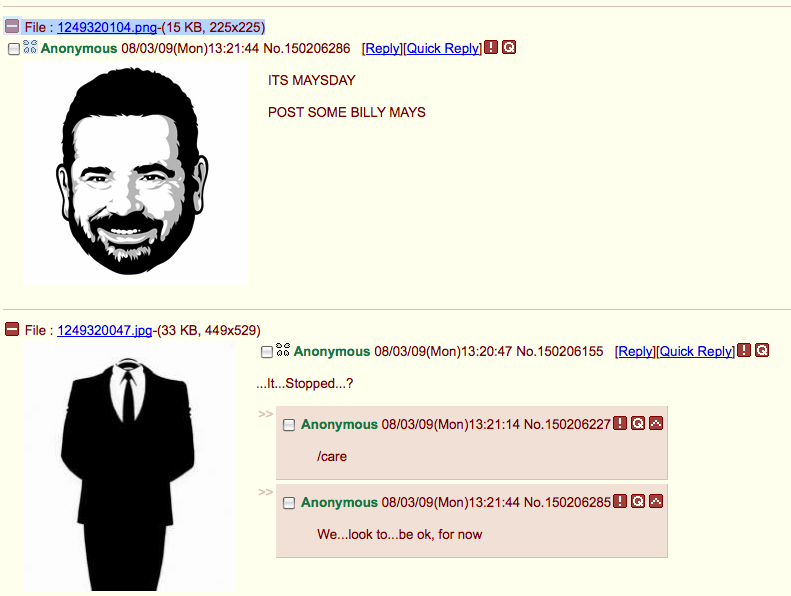
Task: Click Quick Reply for the Billy Mays thread
Action: pyautogui.click(x=443, y=48)
